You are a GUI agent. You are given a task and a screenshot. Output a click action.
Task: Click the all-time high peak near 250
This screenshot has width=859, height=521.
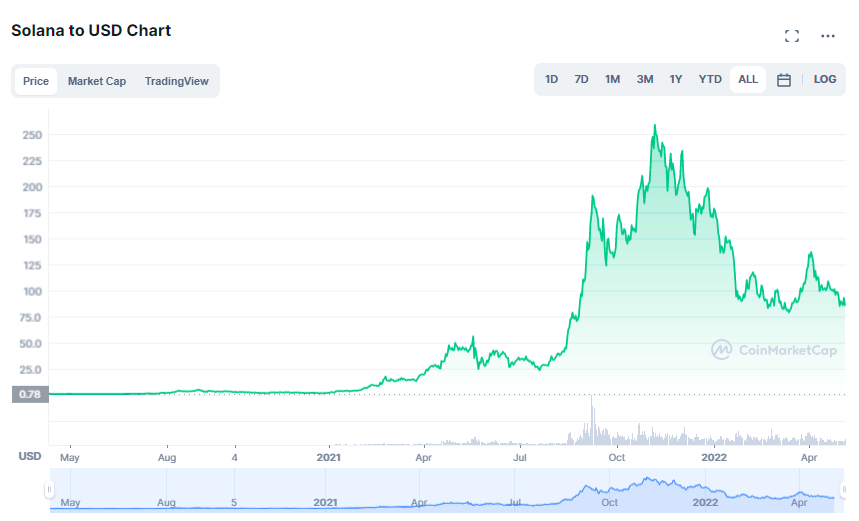coord(655,126)
